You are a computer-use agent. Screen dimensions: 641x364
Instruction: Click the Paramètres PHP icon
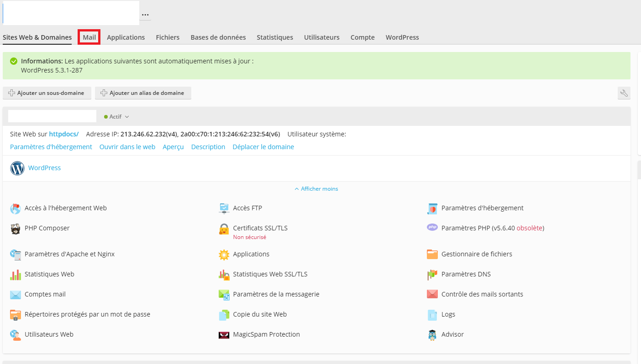click(432, 227)
